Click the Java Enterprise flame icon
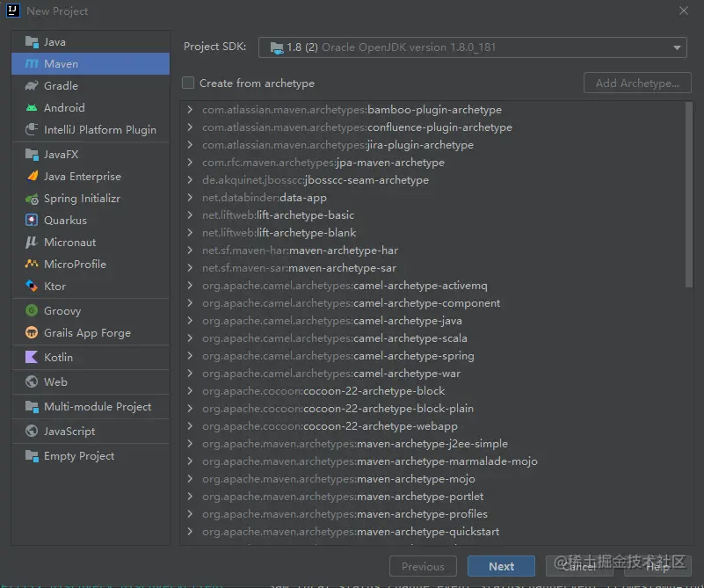Viewport: 704px width, 588px height. coord(32,177)
